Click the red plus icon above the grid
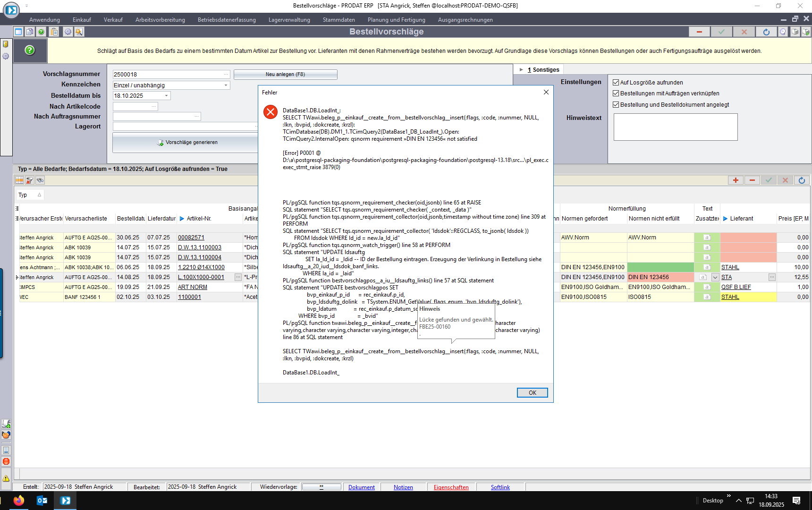 (736, 180)
